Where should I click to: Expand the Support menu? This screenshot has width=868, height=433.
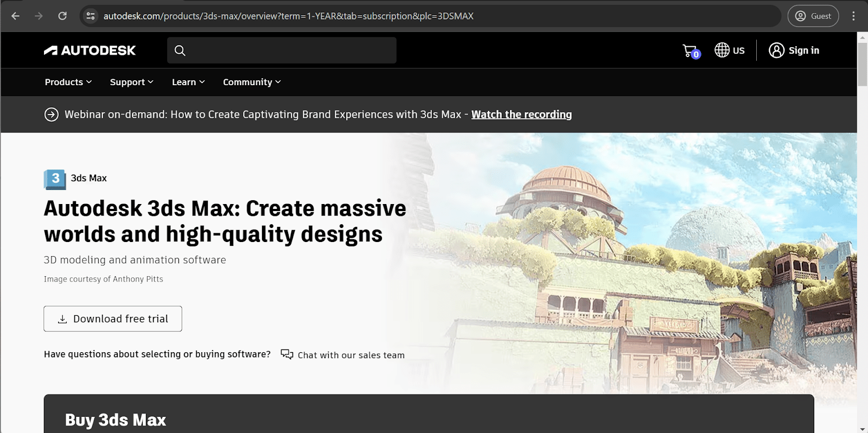132,82
